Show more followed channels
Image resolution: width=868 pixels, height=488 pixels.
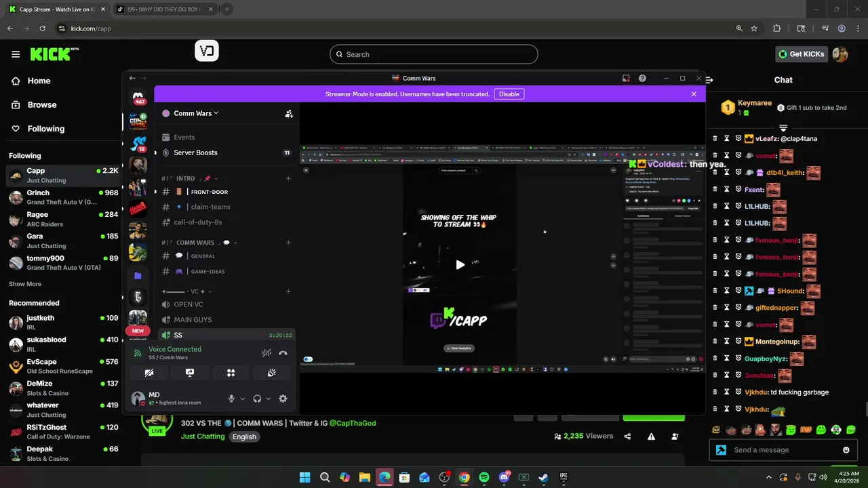point(25,284)
